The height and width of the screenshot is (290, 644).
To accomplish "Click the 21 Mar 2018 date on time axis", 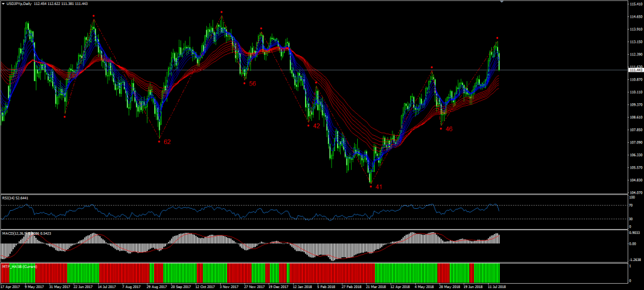I will click(x=376, y=286).
